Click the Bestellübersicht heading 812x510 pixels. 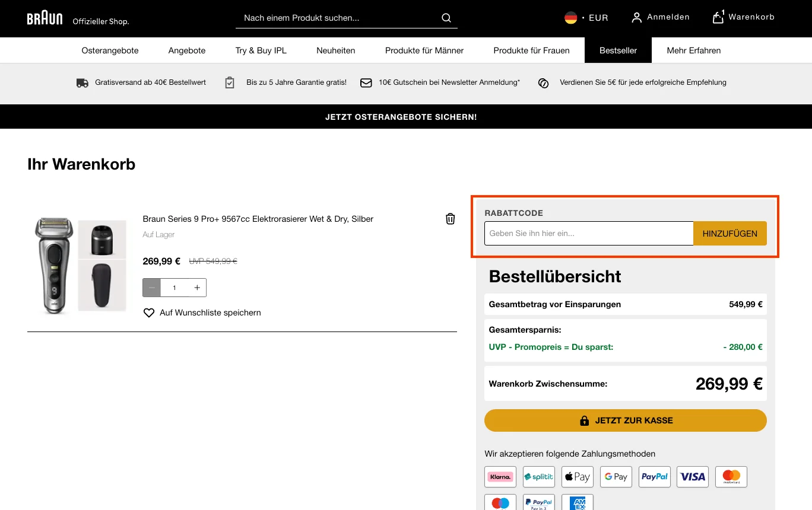[x=555, y=276]
